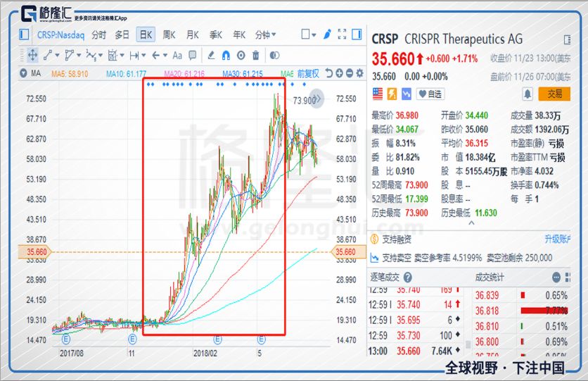
Task: Delete drawings with the trash icon
Action: 256,56
